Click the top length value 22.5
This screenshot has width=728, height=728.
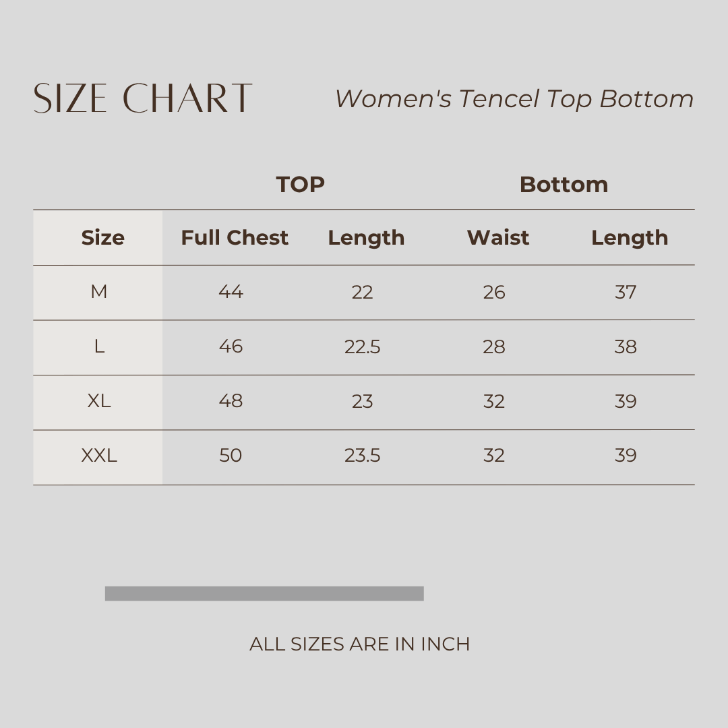click(x=363, y=346)
